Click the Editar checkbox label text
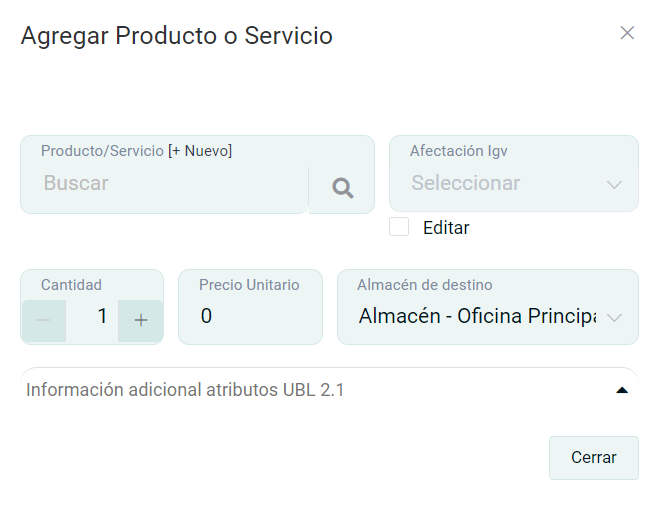The image size is (656, 508). 446,228
